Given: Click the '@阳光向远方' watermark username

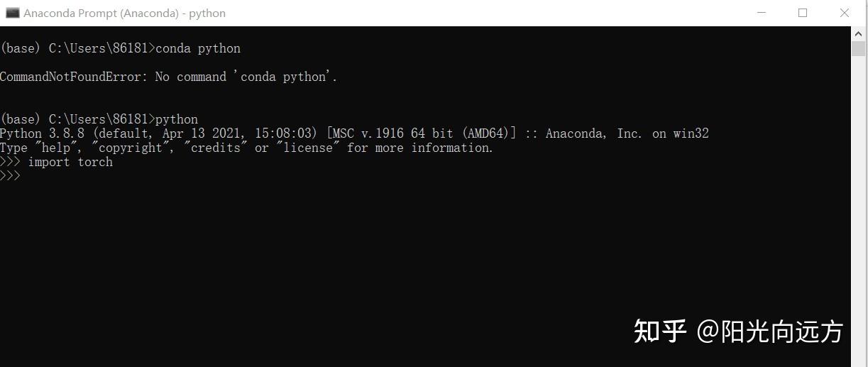Looking at the screenshot, I should click(770, 332).
